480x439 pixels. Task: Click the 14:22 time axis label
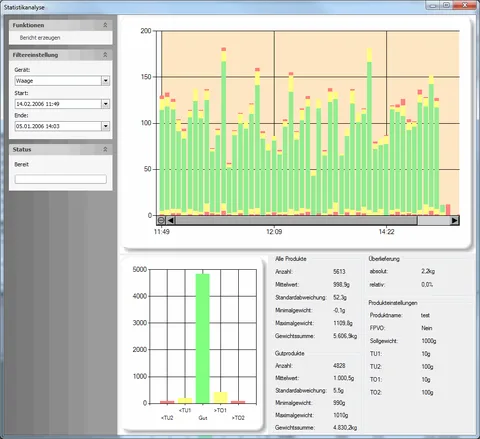pos(386,232)
